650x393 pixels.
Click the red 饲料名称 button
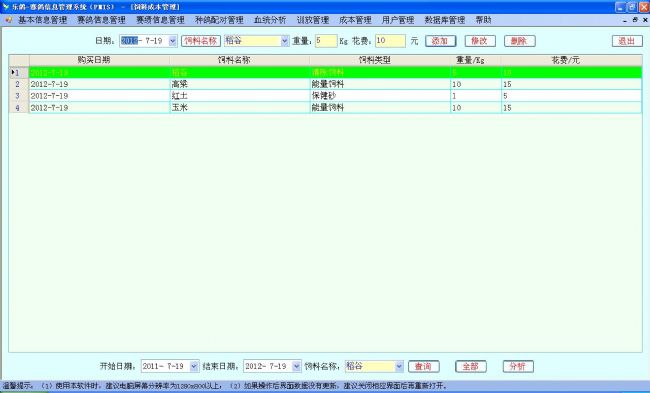pyautogui.click(x=201, y=41)
